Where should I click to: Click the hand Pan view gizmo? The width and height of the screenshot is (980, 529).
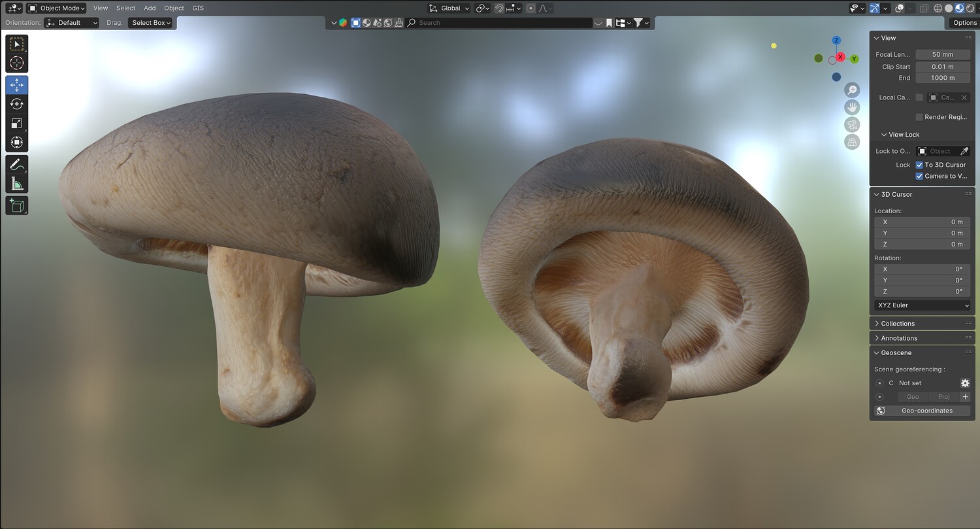pyautogui.click(x=852, y=107)
